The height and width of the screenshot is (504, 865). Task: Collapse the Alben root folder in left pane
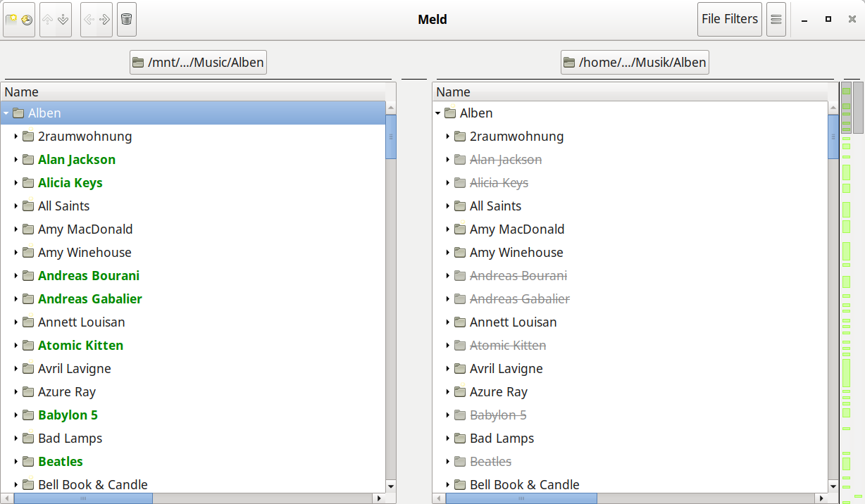pyautogui.click(x=6, y=113)
